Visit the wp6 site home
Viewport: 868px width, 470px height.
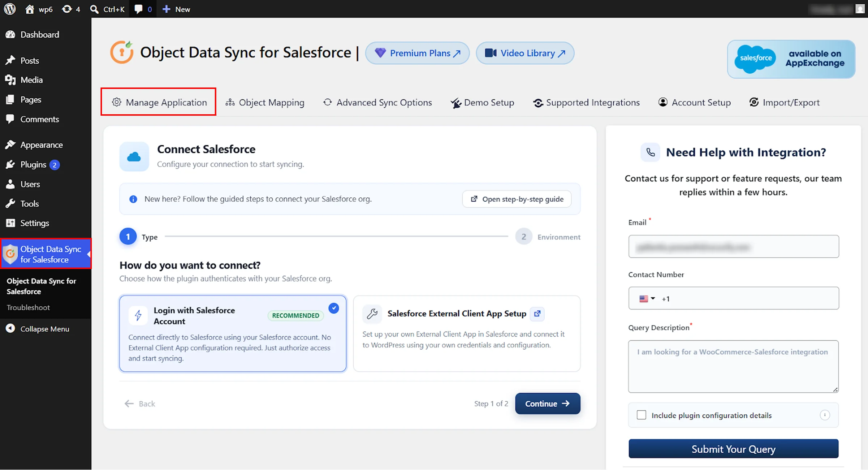39,9
